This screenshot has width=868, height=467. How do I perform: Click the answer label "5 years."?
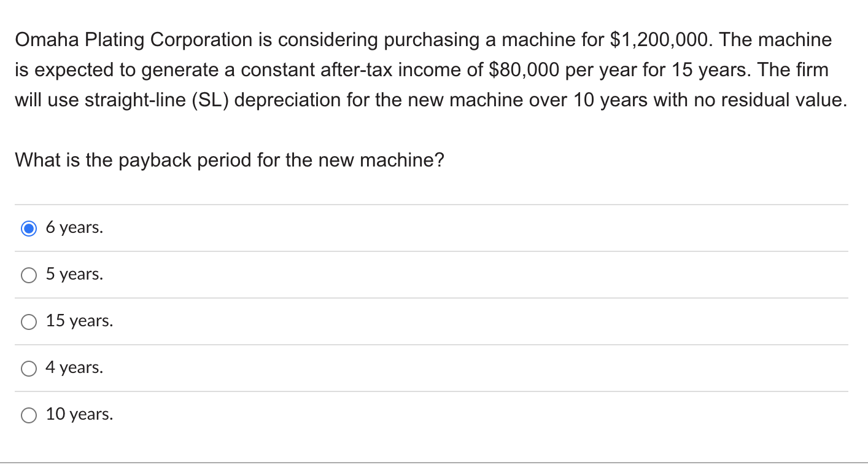pyautogui.click(x=74, y=274)
